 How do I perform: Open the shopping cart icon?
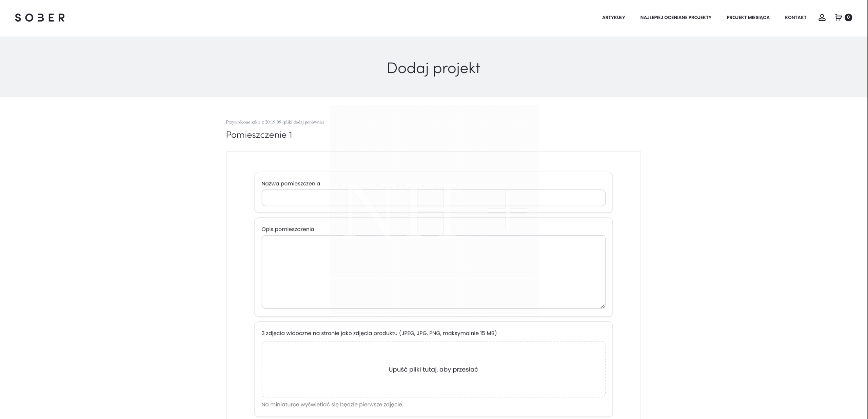[x=838, y=18]
